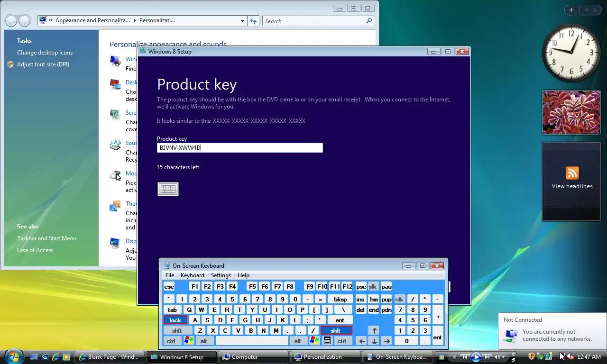This screenshot has width=607, height=364.
Task: Tap the left arrow key on On-Screen Keyboard
Action: point(362,341)
